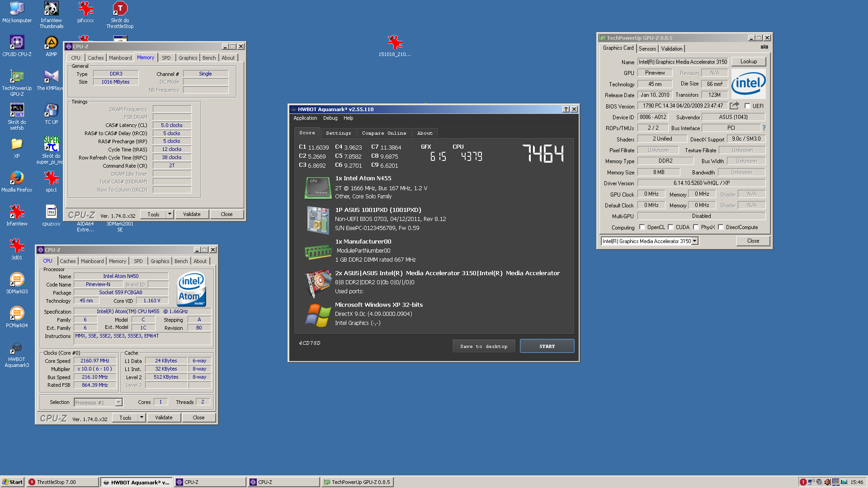Open the spix1 desktop icon
The height and width of the screenshot is (488, 868).
point(51,182)
